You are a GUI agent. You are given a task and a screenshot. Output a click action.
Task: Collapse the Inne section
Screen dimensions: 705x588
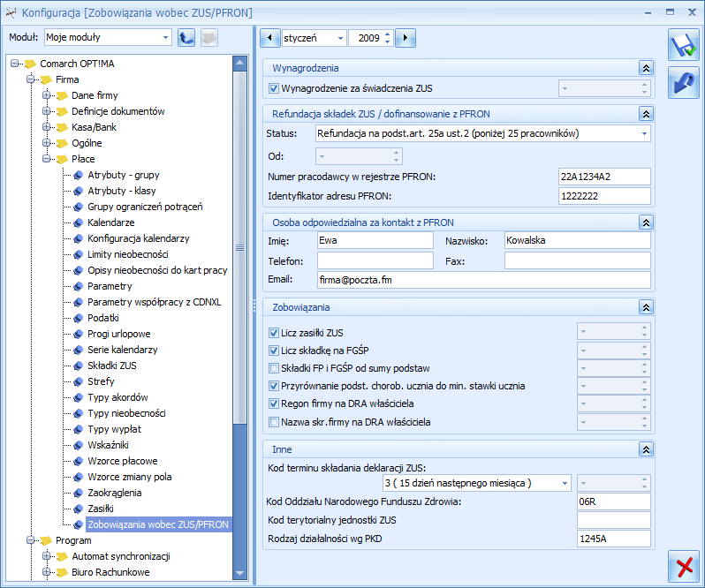[x=646, y=449]
